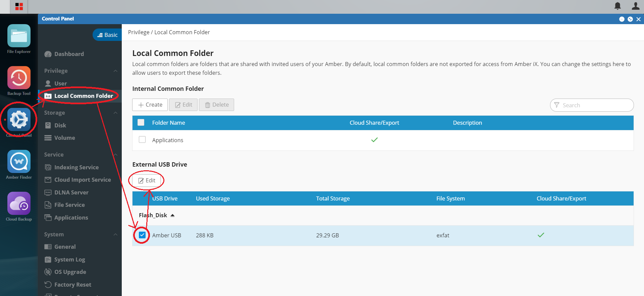Click the search filter funnel icon
The image size is (644, 296).
(557, 105)
